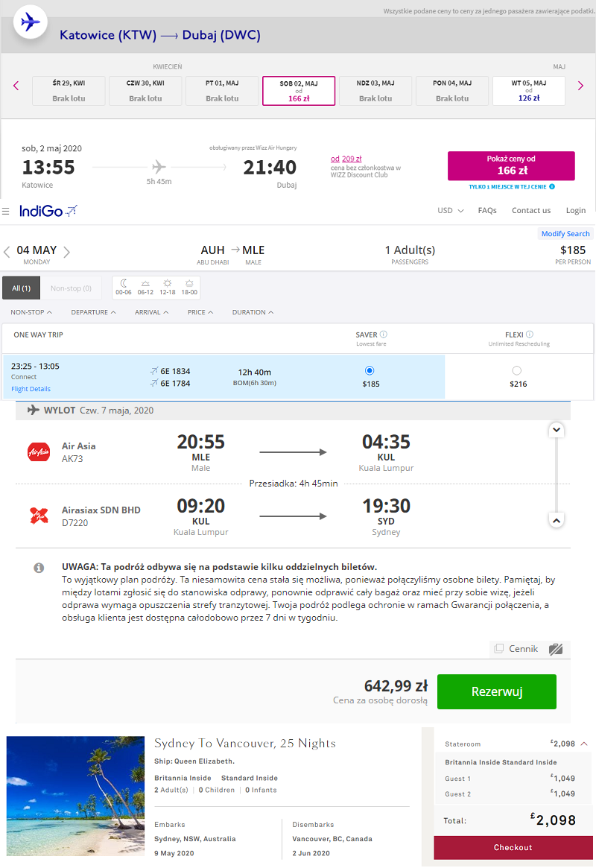596x868 pixels.
Task: Filter by night 00-06 time icon
Action: (124, 288)
